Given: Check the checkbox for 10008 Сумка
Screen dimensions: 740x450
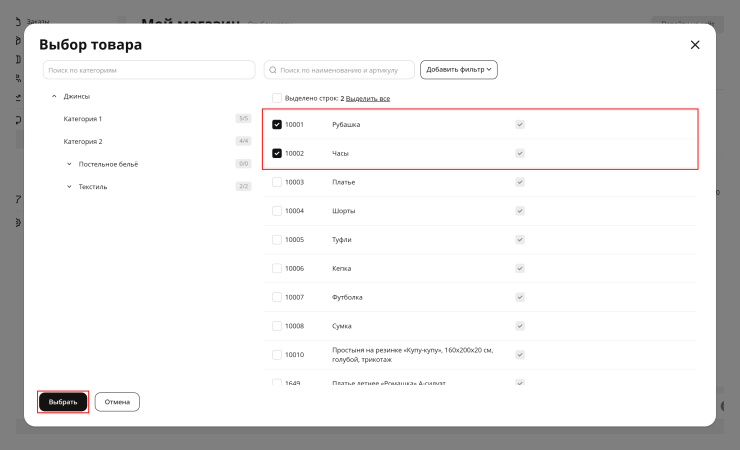Looking at the screenshot, I should tap(277, 326).
